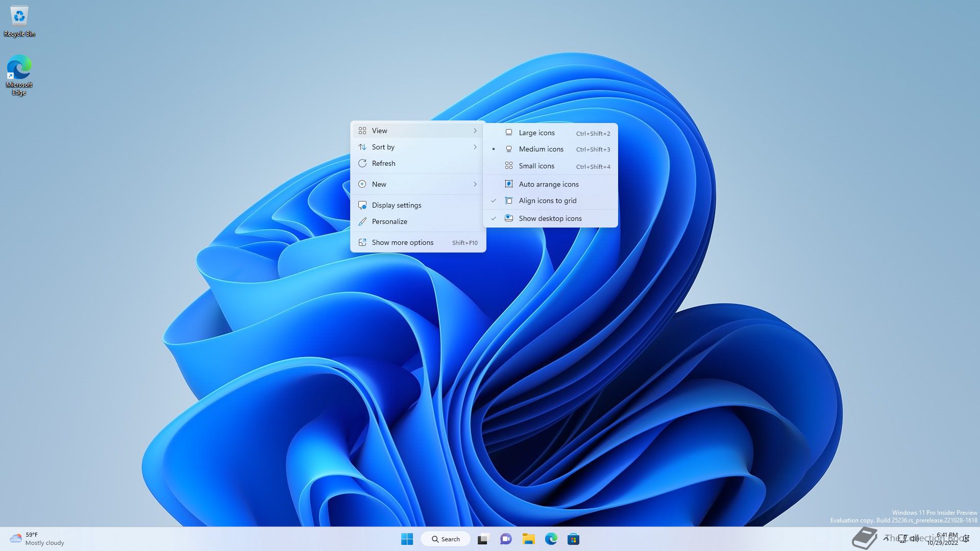Show hidden icons in the system tray

[887, 538]
